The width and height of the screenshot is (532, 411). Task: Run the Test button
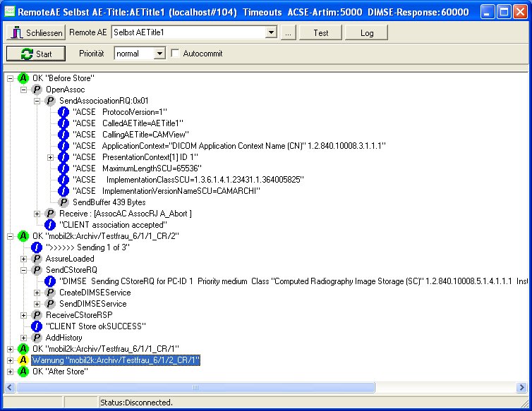coord(320,32)
